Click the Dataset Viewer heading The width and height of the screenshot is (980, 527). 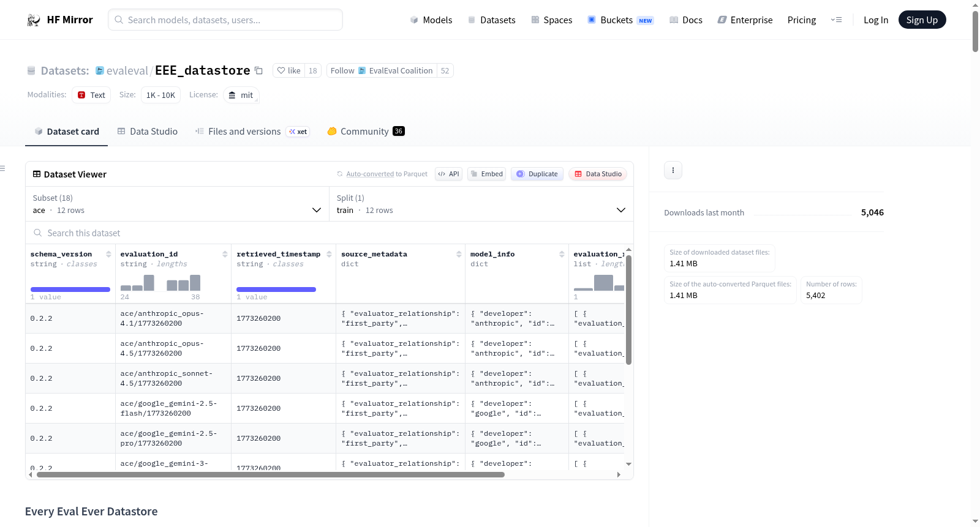[75, 174]
